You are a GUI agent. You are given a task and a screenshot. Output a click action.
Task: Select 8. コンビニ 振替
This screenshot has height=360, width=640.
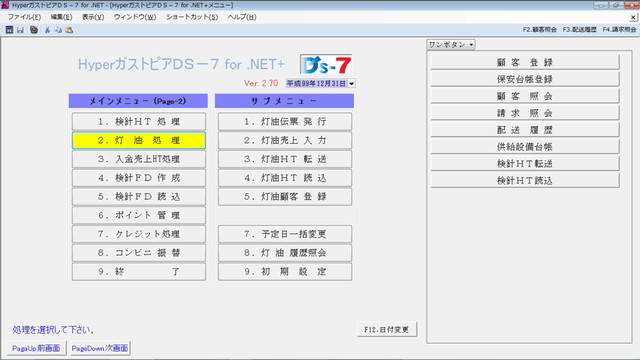click(x=139, y=253)
